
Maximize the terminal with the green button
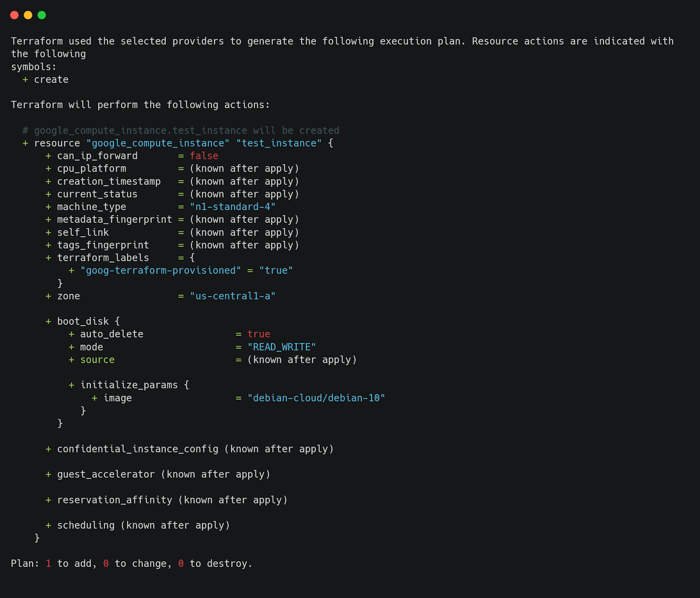[42, 15]
